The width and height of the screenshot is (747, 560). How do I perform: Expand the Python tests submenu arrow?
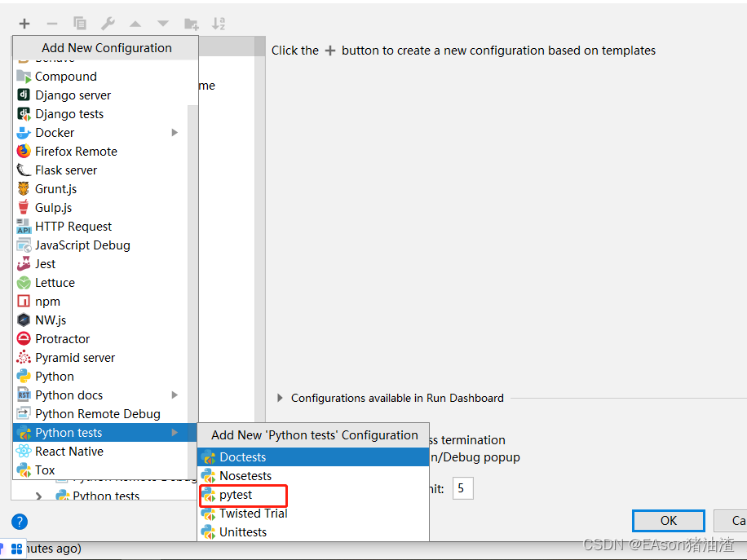click(175, 432)
